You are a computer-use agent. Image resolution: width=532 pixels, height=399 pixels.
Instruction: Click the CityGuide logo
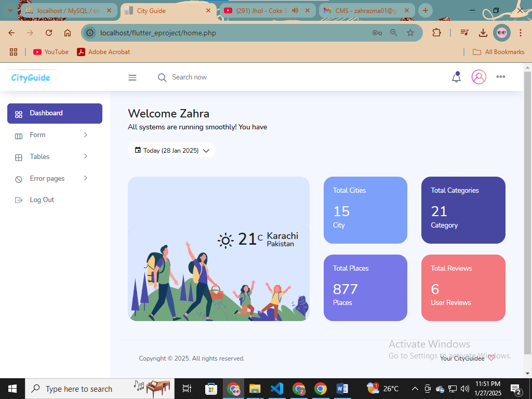click(x=31, y=77)
